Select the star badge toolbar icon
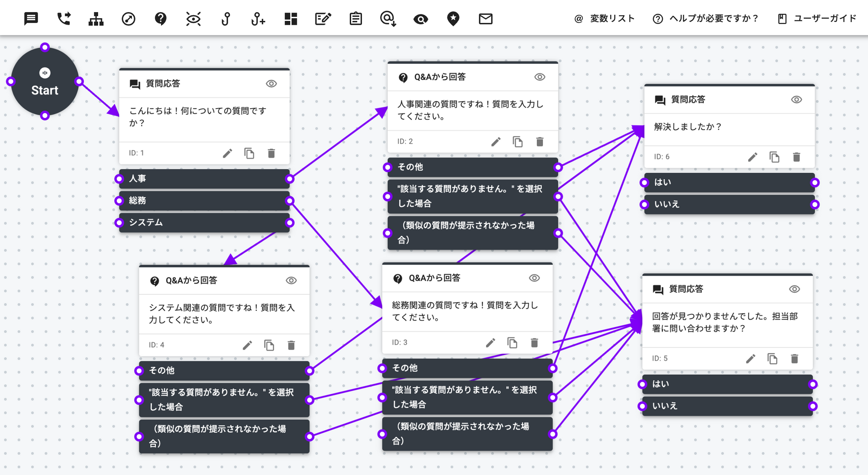Screen dimensions: 868x475 pos(453,19)
